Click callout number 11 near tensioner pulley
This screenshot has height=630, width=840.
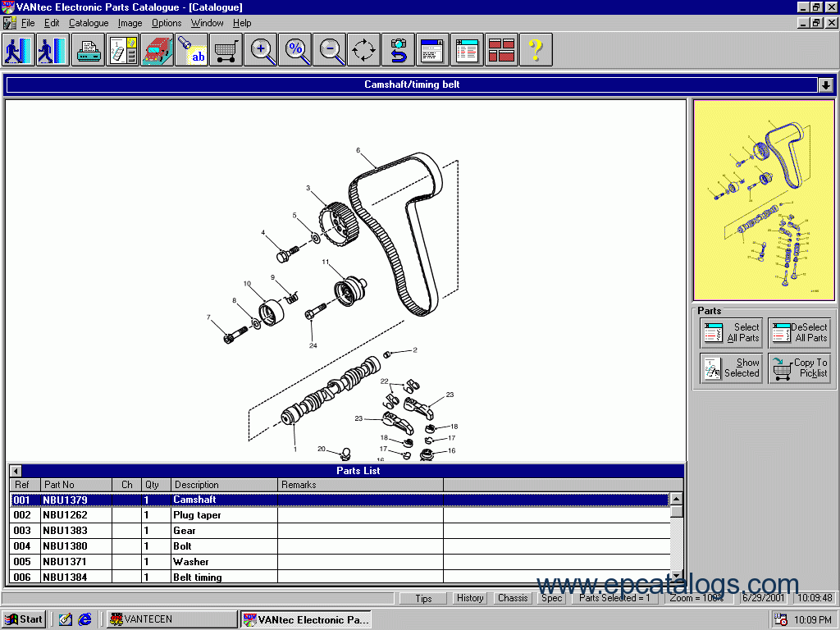(325, 262)
